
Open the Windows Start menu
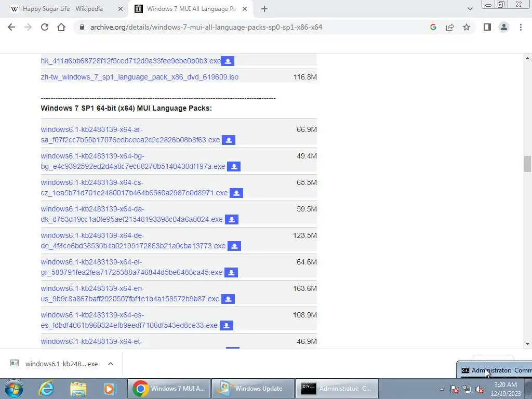pos(14,389)
